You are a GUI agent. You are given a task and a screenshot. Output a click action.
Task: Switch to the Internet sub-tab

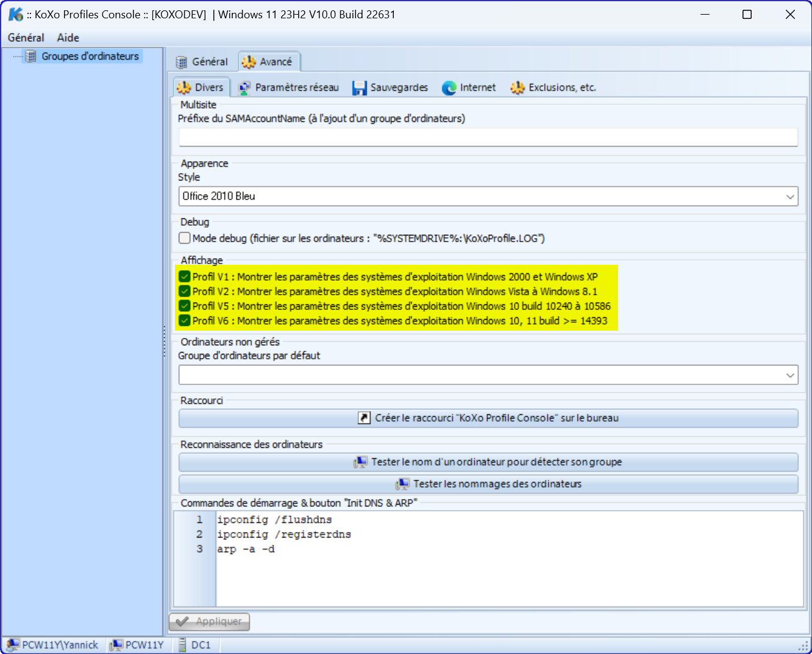coord(469,88)
